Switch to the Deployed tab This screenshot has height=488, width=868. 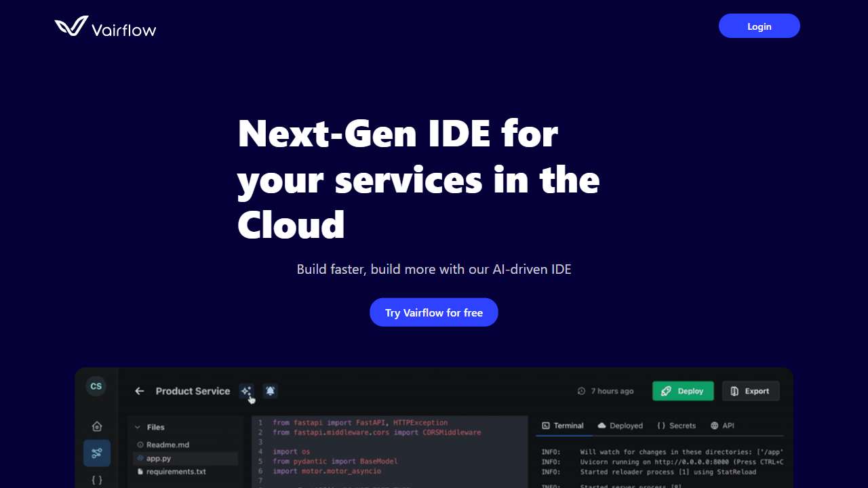(620, 426)
